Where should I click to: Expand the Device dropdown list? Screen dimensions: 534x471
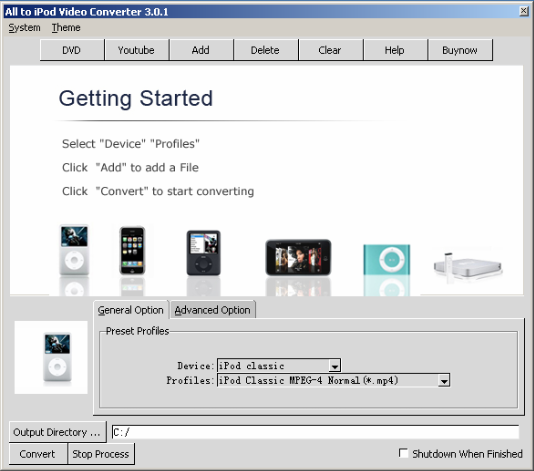coord(334,366)
